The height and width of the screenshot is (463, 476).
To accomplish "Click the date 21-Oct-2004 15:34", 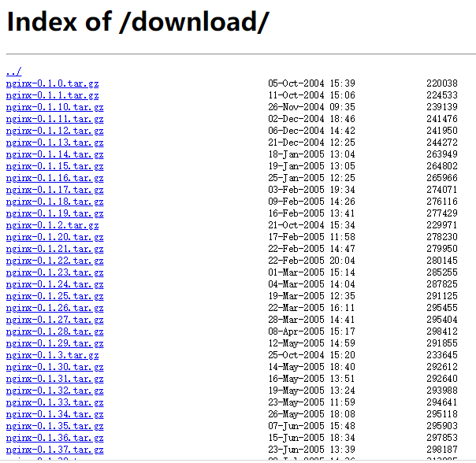I will 311,225.
